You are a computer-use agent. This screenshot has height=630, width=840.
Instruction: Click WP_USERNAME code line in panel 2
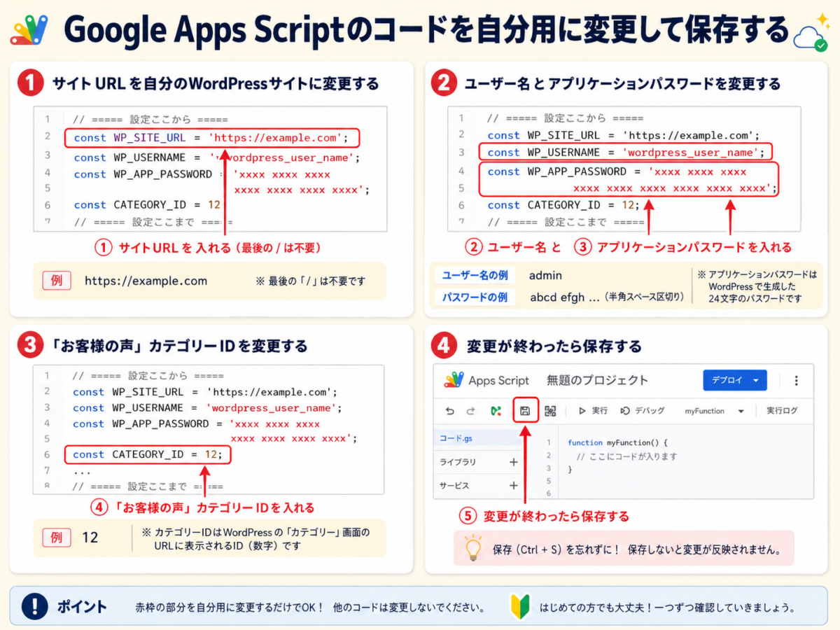[626, 152]
